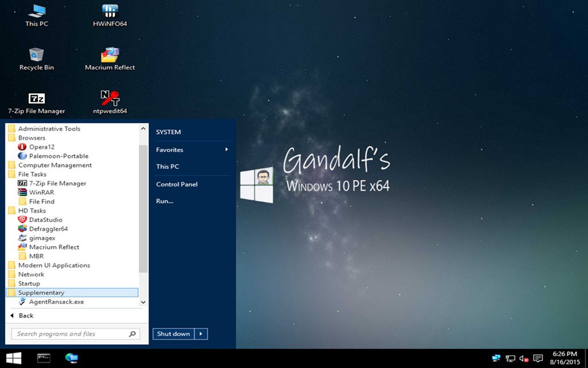The width and height of the screenshot is (588, 368).
Task: Launch AgentRansack.exe
Action: tap(51, 301)
